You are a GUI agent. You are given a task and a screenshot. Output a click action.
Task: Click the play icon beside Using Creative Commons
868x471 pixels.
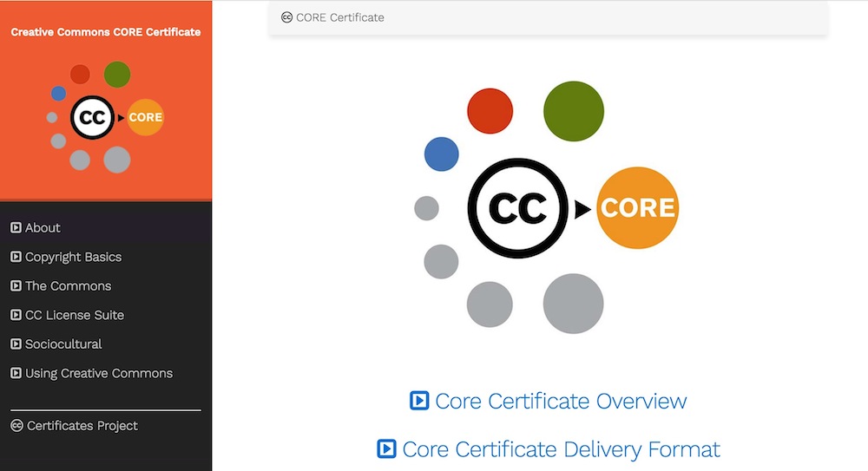coord(16,374)
